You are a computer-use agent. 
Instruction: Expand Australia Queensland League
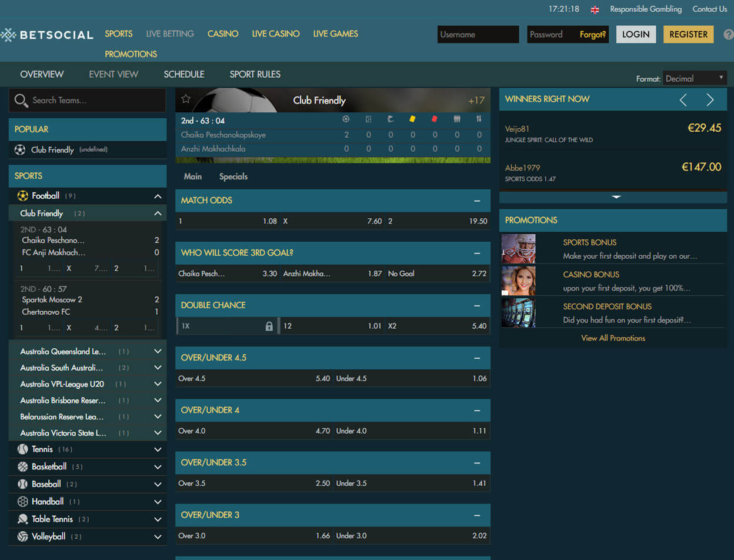click(x=158, y=351)
